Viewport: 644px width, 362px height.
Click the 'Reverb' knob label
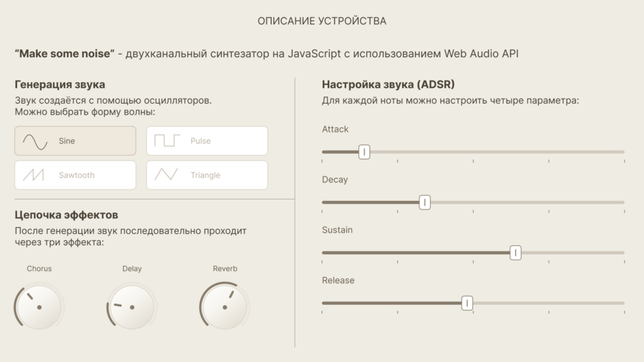pyautogui.click(x=225, y=268)
